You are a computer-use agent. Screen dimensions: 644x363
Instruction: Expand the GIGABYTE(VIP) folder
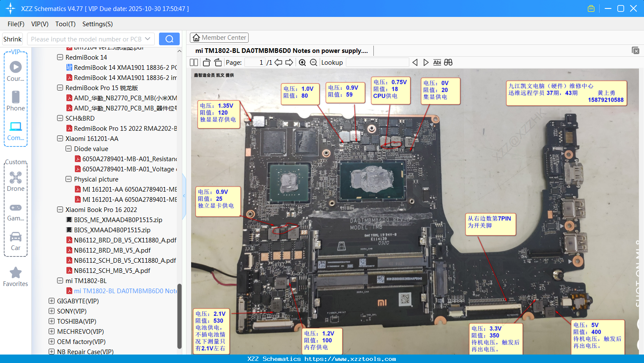52,301
